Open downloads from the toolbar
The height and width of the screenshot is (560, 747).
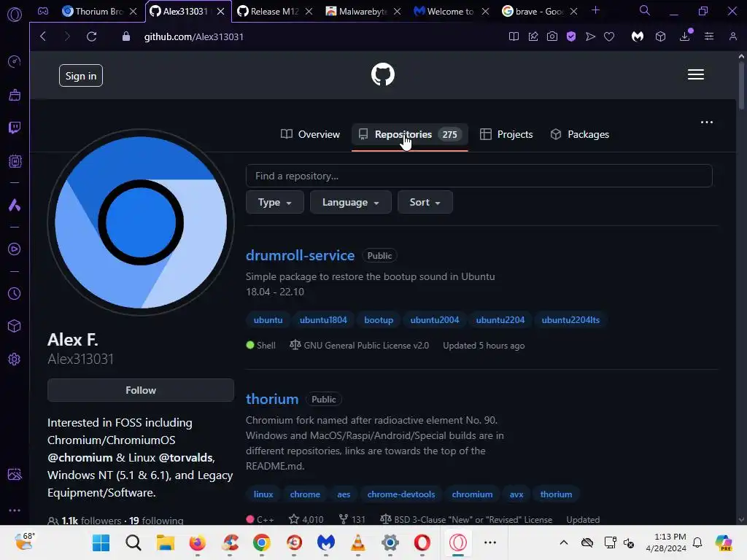point(684,36)
